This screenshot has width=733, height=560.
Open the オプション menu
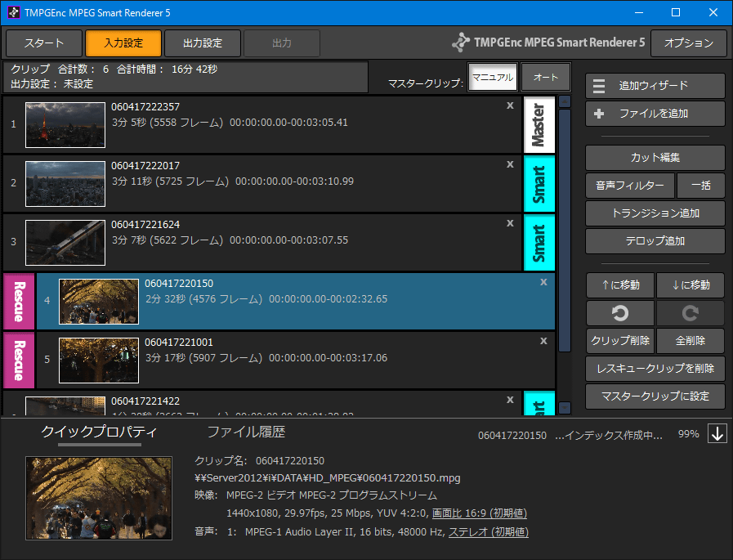[689, 43]
